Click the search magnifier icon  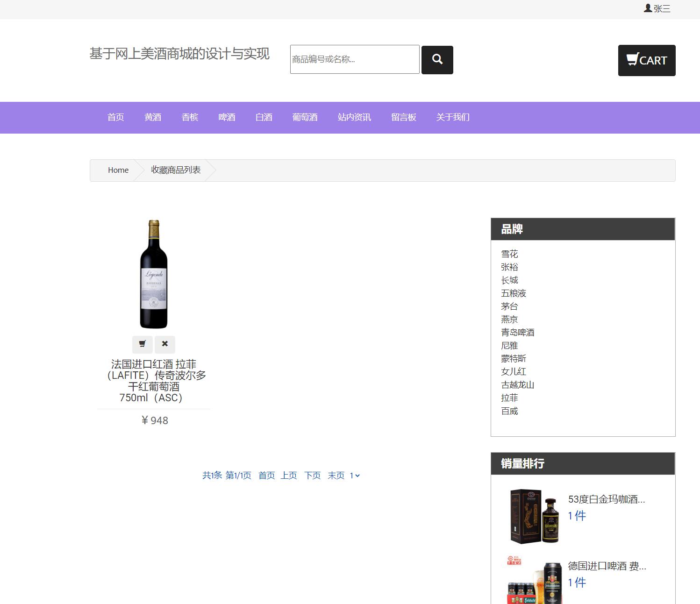(436, 60)
